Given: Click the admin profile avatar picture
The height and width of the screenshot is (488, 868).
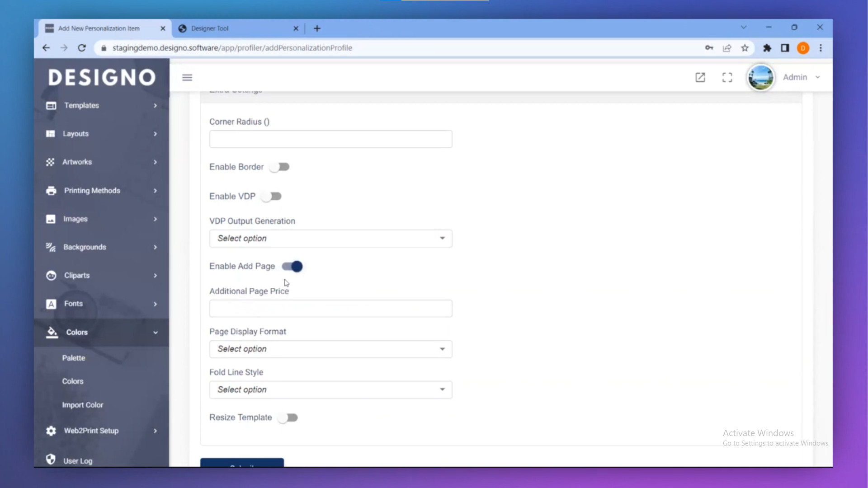Looking at the screenshot, I should point(760,77).
